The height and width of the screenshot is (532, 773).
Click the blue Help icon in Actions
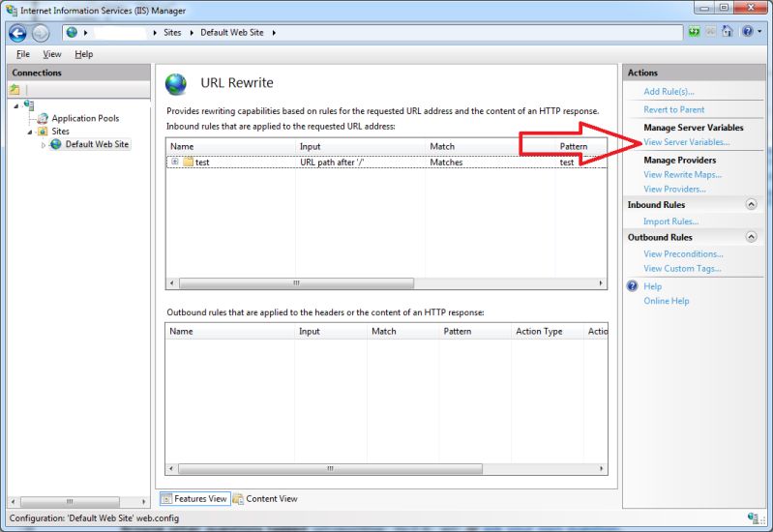tap(633, 286)
